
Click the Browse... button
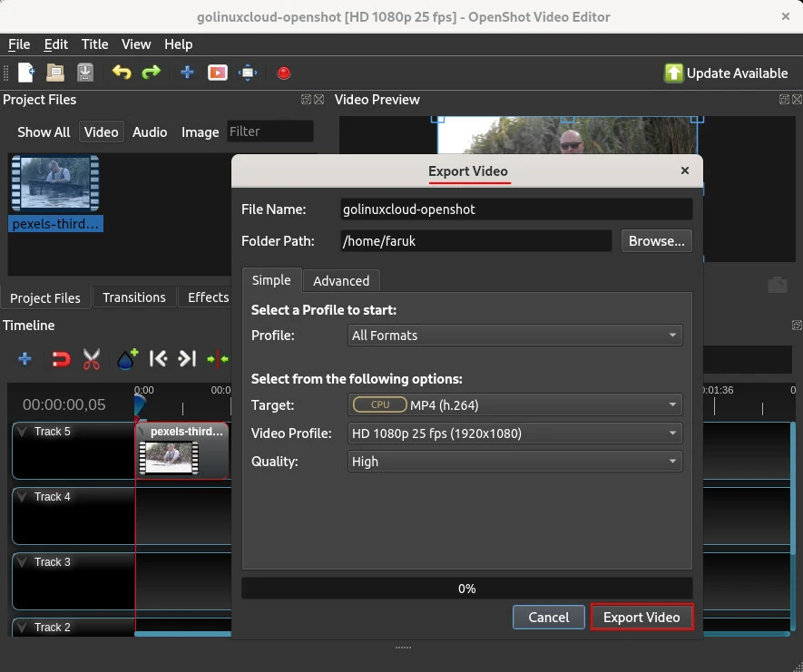pyautogui.click(x=656, y=241)
